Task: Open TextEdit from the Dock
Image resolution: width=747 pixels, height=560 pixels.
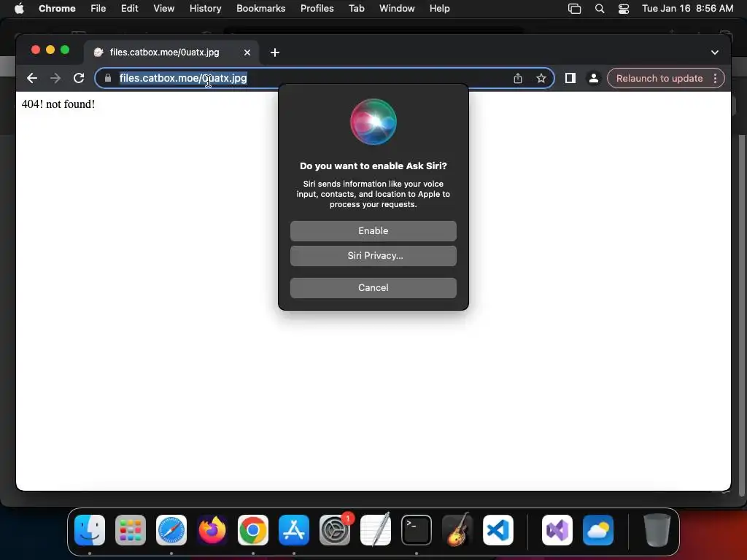Action: (376, 530)
